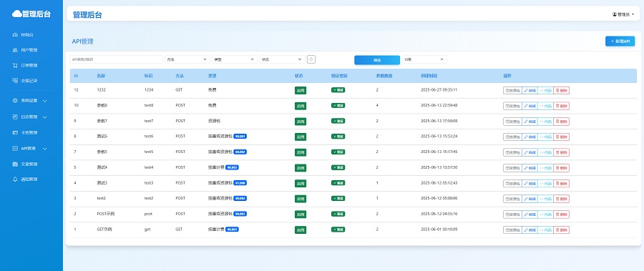Click the 交易记录 icon in the sidebar

(15, 81)
